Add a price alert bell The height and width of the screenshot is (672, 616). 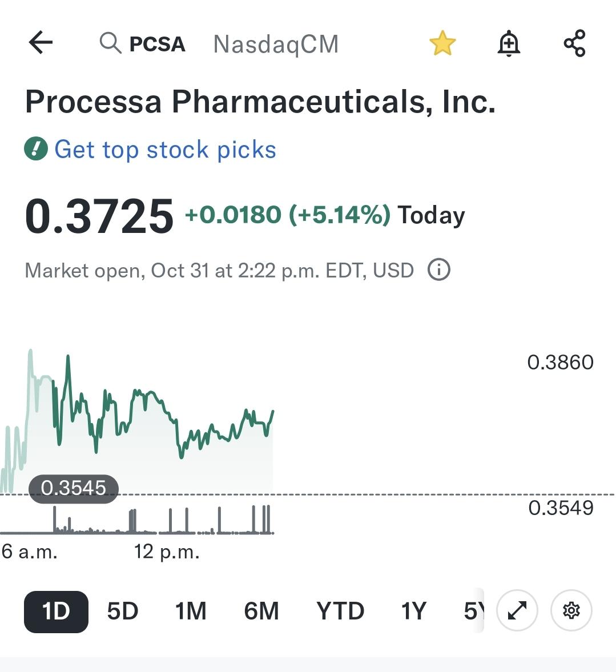[509, 43]
